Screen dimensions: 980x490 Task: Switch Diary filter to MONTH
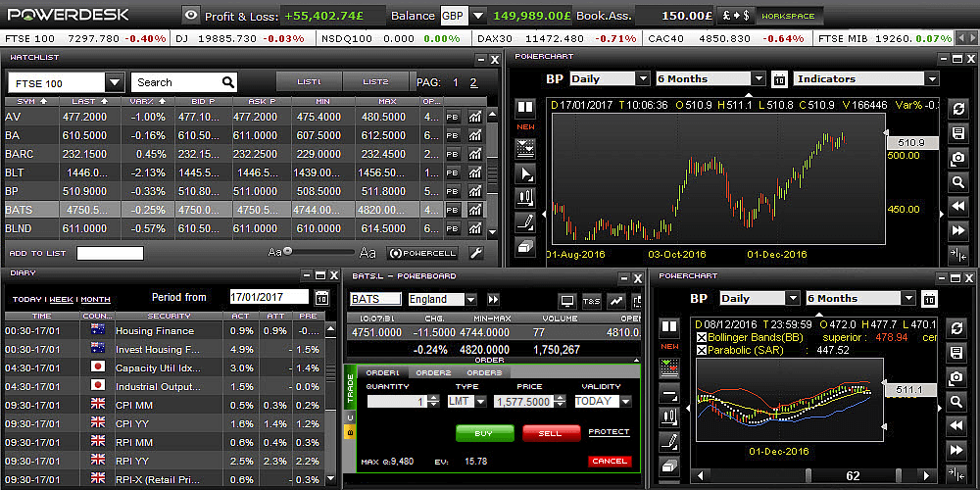coord(96,299)
